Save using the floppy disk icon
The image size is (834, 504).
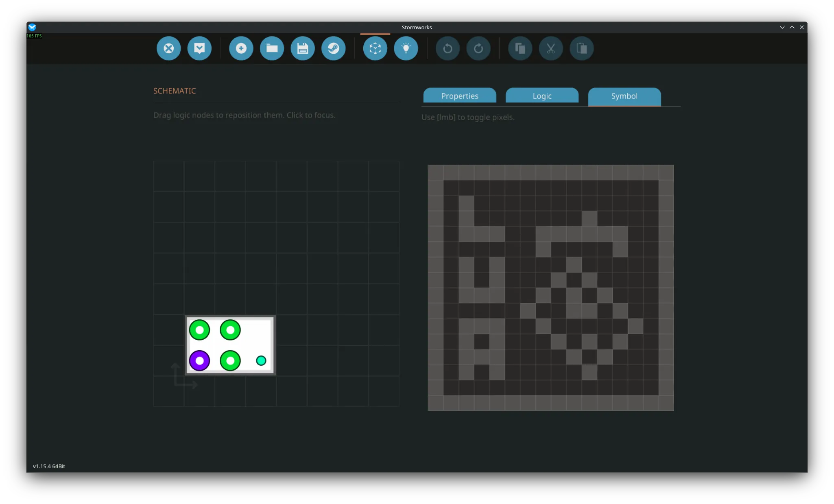(x=303, y=48)
